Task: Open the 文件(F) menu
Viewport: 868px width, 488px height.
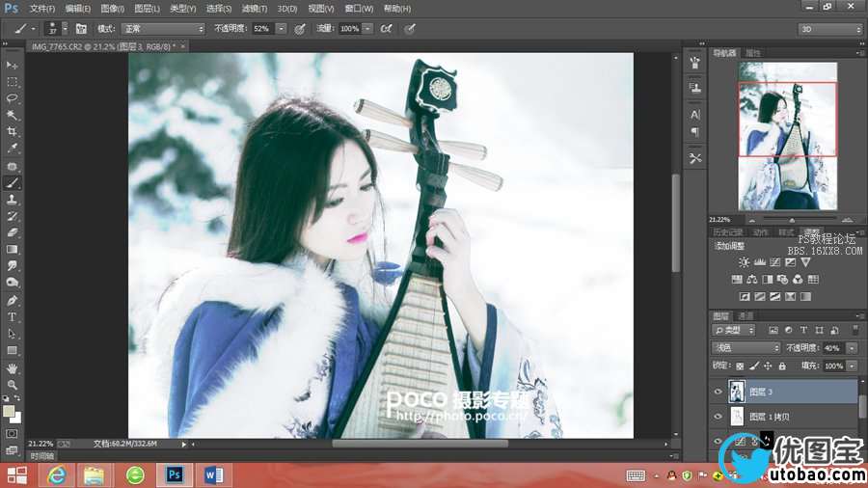Action: pos(42,9)
